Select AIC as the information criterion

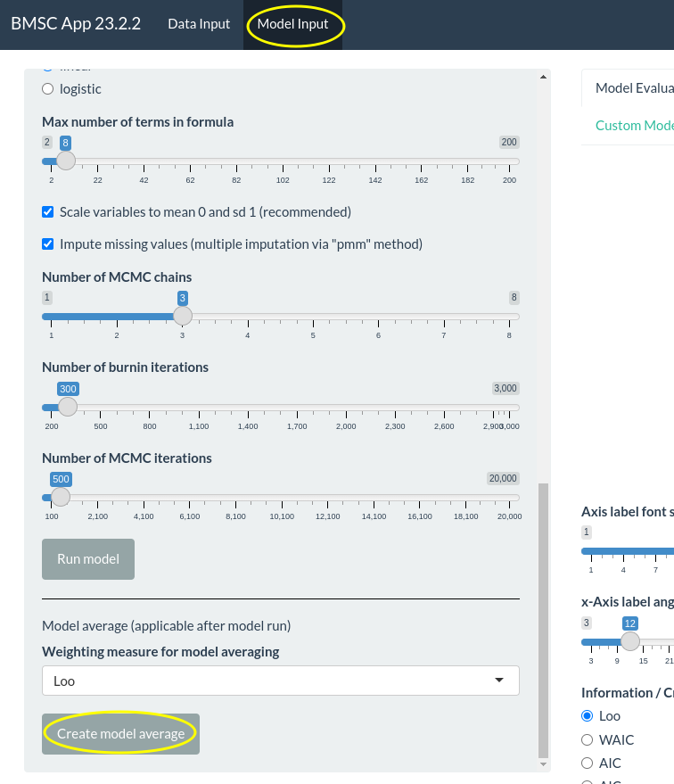click(587, 763)
